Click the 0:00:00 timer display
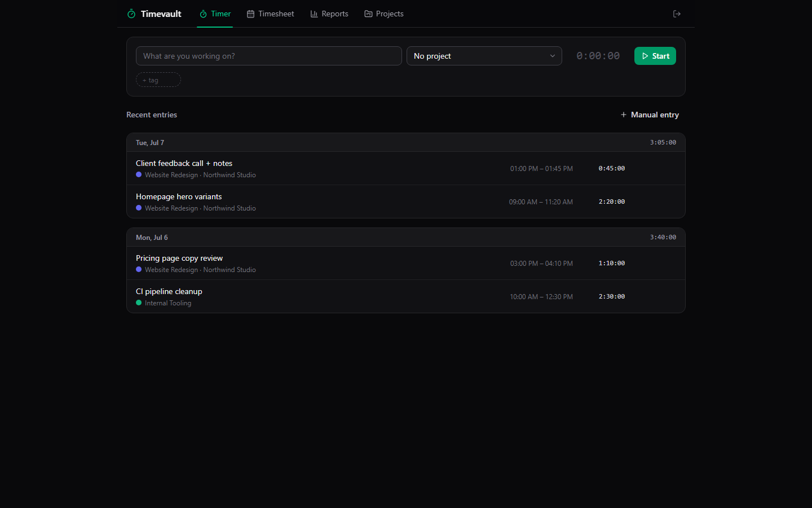Screen dimensions: 812x508 tap(598, 56)
